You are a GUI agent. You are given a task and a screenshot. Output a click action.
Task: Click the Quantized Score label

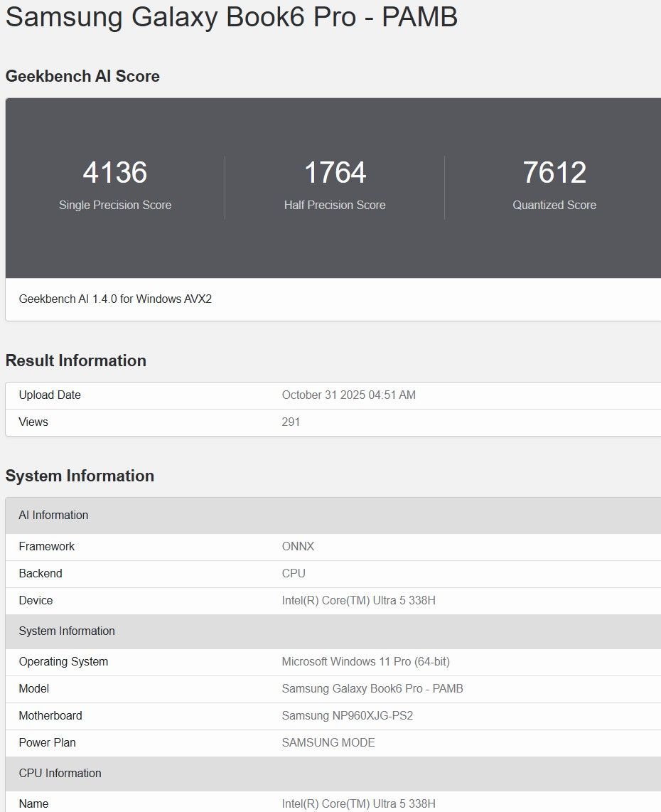click(554, 205)
